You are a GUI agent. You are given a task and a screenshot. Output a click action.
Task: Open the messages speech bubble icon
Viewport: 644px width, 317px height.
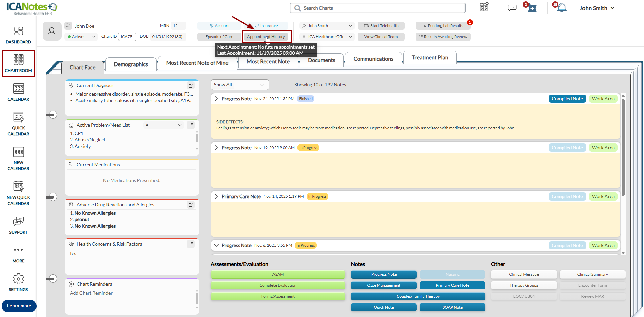pos(512,8)
